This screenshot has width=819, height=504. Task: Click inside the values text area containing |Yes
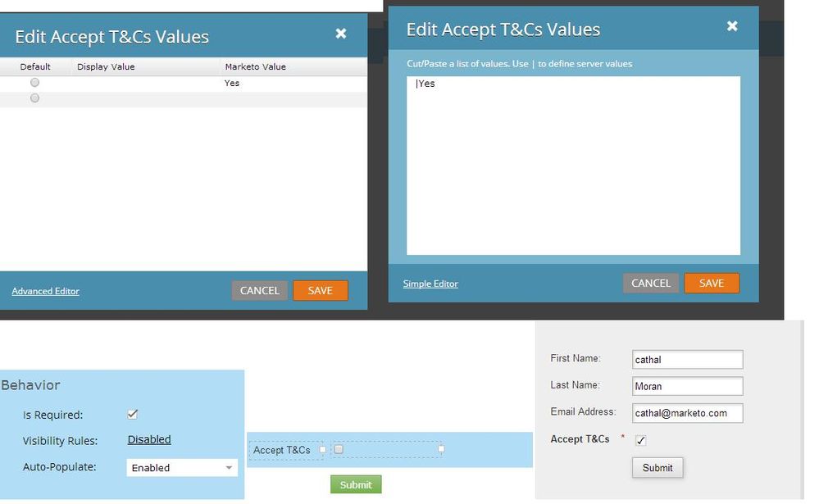[573, 166]
